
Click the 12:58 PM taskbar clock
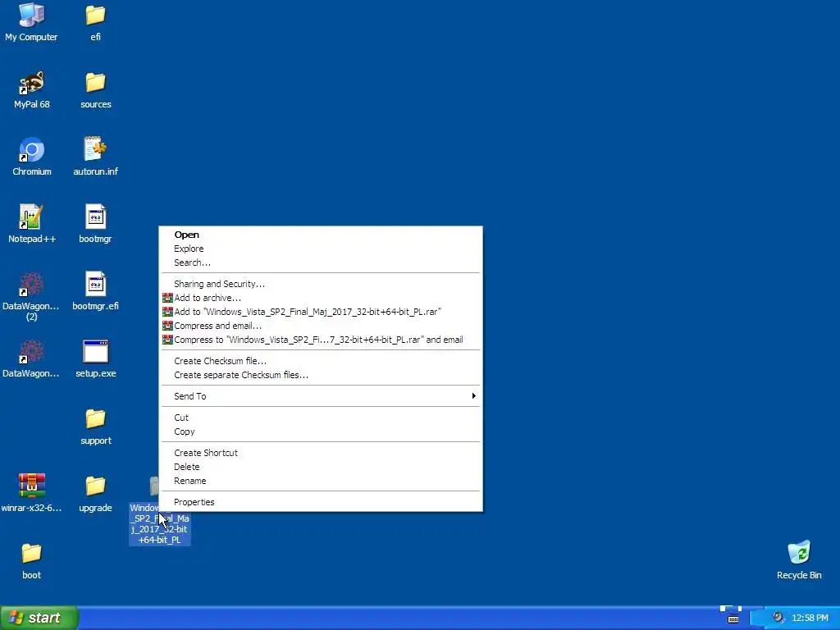(810, 619)
